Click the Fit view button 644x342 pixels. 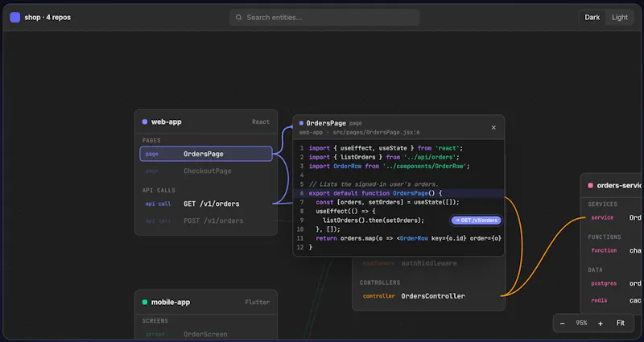point(620,323)
